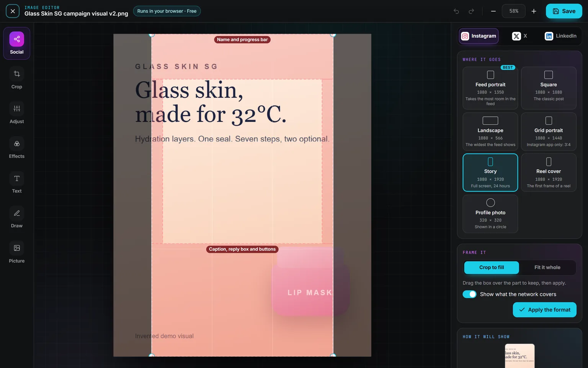
Task: Click the 'Name and progress bar' overlay label
Action: (242, 39)
